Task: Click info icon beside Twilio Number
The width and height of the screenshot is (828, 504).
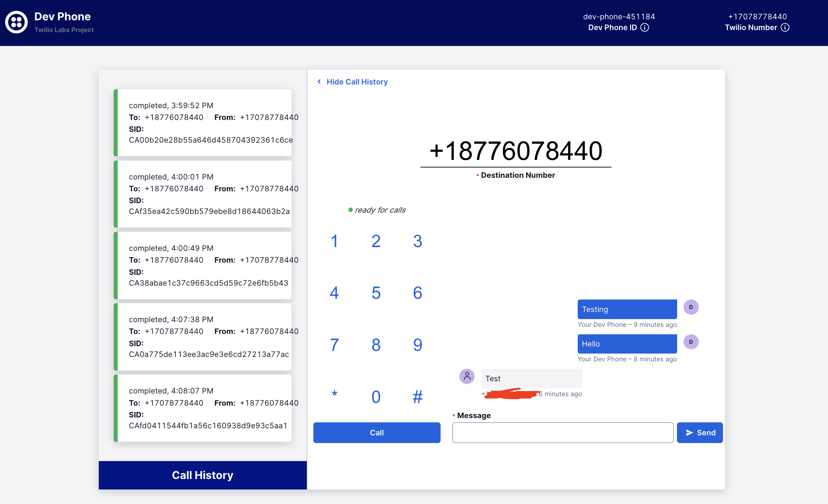Action: pyautogui.click(x=785, y=27)
